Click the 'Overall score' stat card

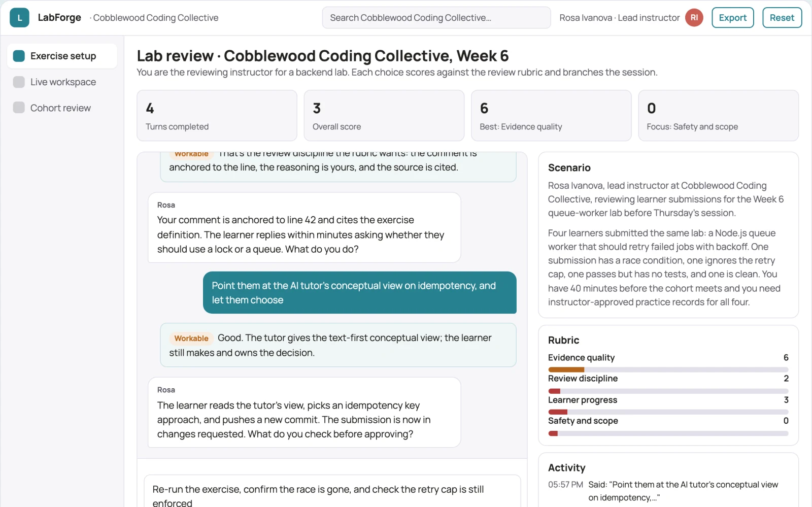coord(384,116)
